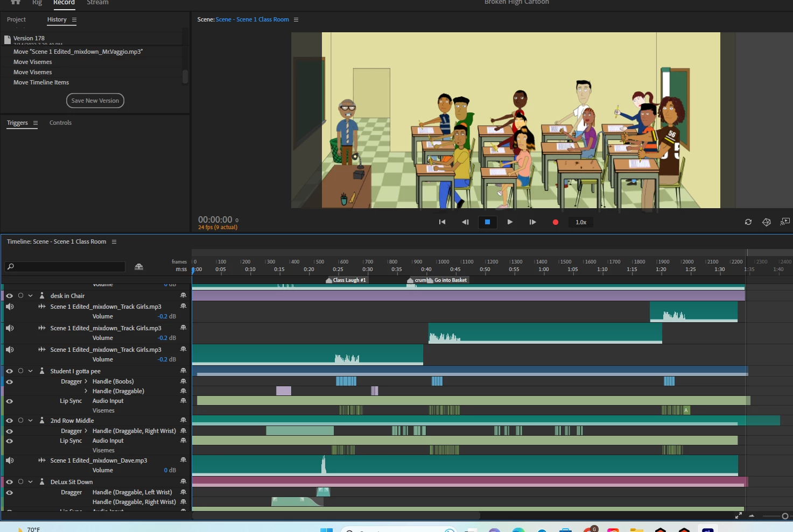Click arm icon on Scene 1 Edited_mixdown_Dave.mp3 track

pos(183,460)
